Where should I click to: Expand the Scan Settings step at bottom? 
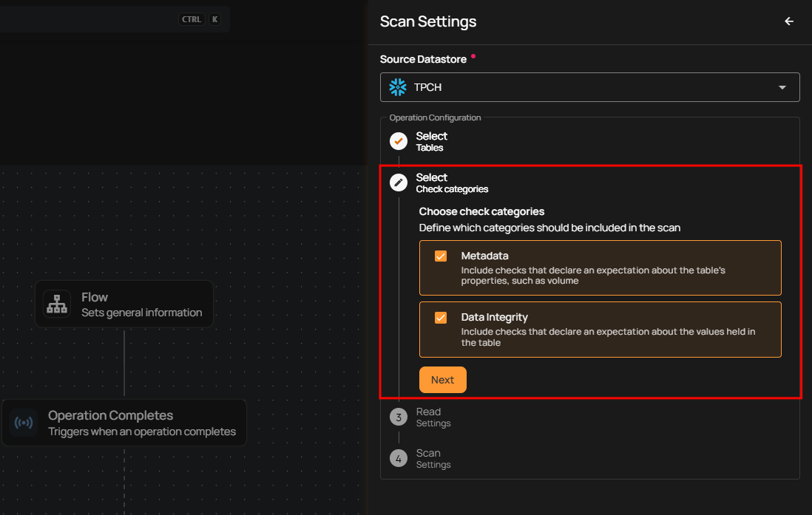tap(433, 459)
